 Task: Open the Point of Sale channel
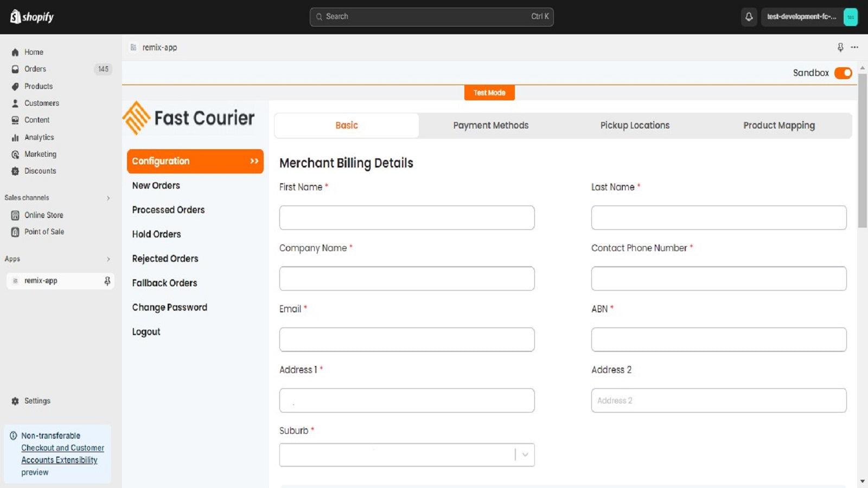[x=44, y=232]
